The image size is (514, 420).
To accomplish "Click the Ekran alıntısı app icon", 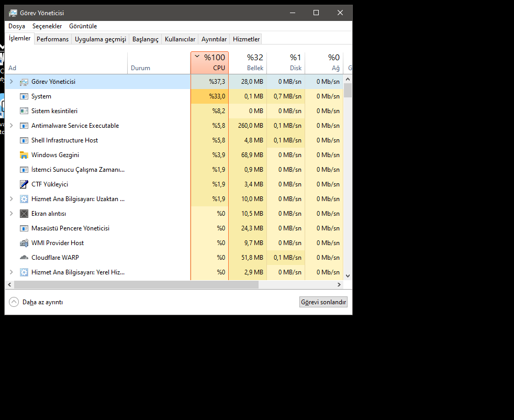I will 24,214.
